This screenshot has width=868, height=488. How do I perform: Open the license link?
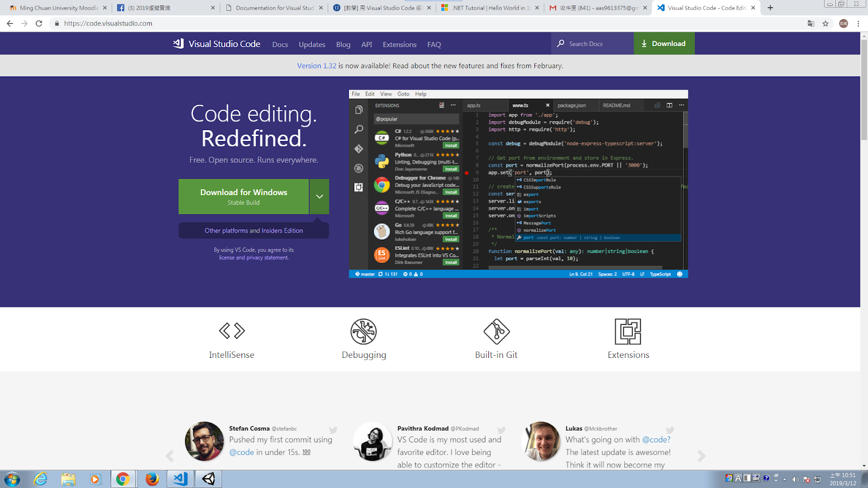227,258
